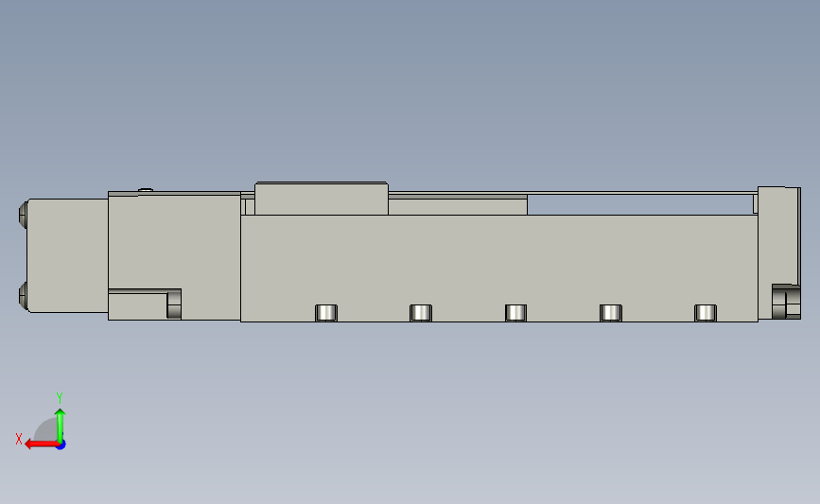Pick the middle counterbore hole along the rail bottom
The image size is (820, 504).
pyautogui.click(x=515, y=313)
